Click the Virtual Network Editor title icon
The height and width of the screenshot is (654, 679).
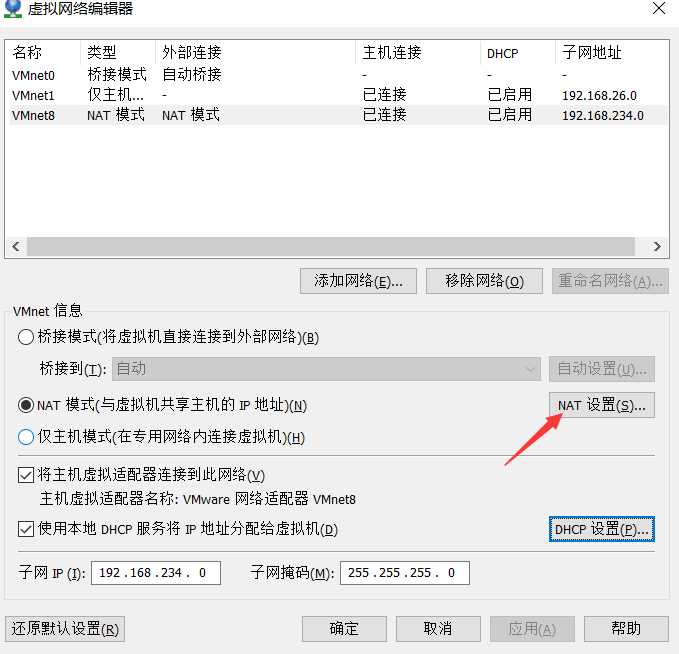point(12,9)
